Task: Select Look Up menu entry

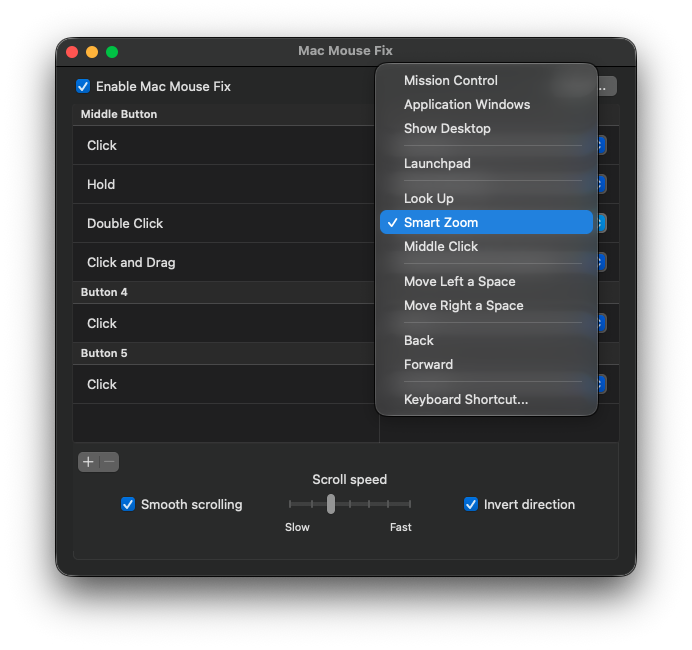Action: [x=486, y=198]
